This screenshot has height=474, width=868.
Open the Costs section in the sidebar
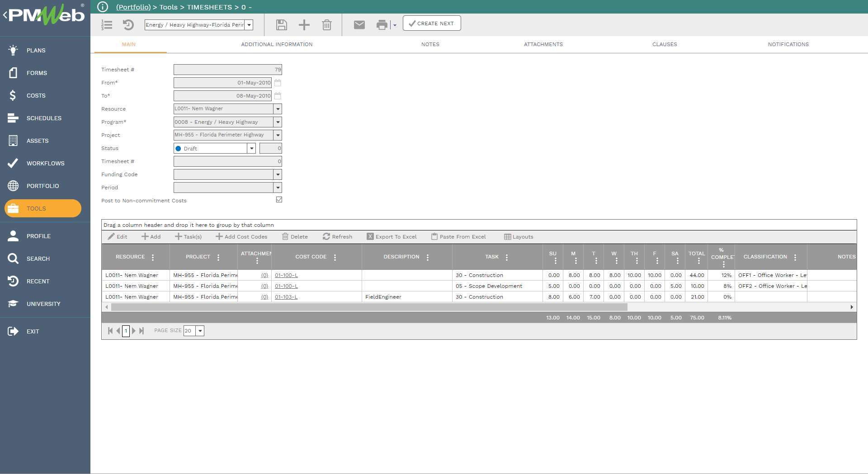point(36,95)
